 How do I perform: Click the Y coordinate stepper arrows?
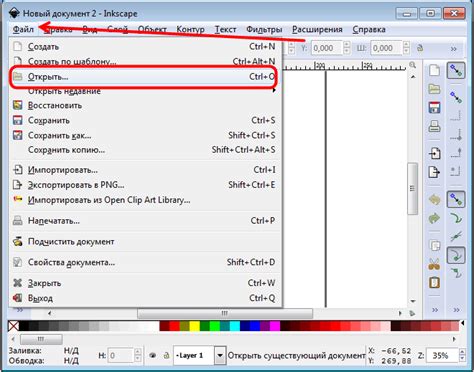(347, 48)
